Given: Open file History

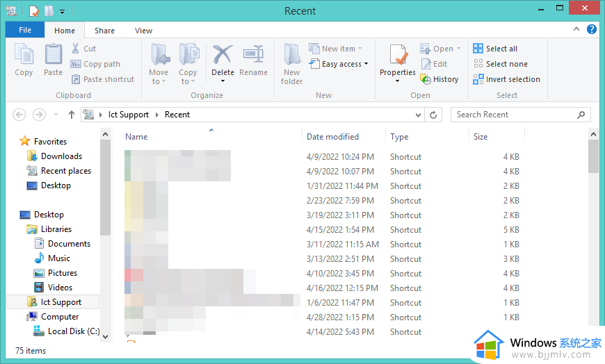Looking at the screenshot, I should tap(439, 79).
